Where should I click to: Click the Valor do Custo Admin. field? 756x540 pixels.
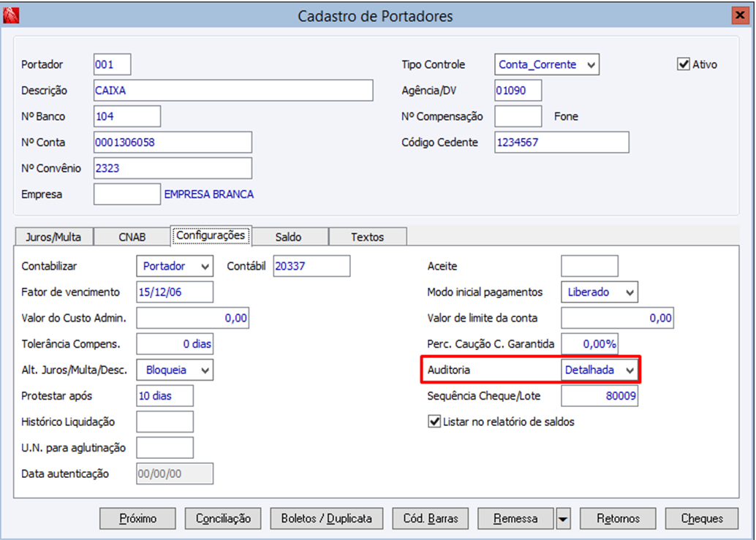click(193, 318)
